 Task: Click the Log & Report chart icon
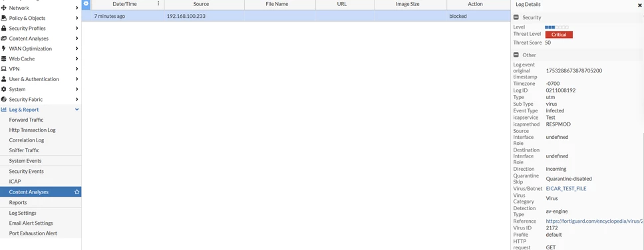click(x=4, y=110)
